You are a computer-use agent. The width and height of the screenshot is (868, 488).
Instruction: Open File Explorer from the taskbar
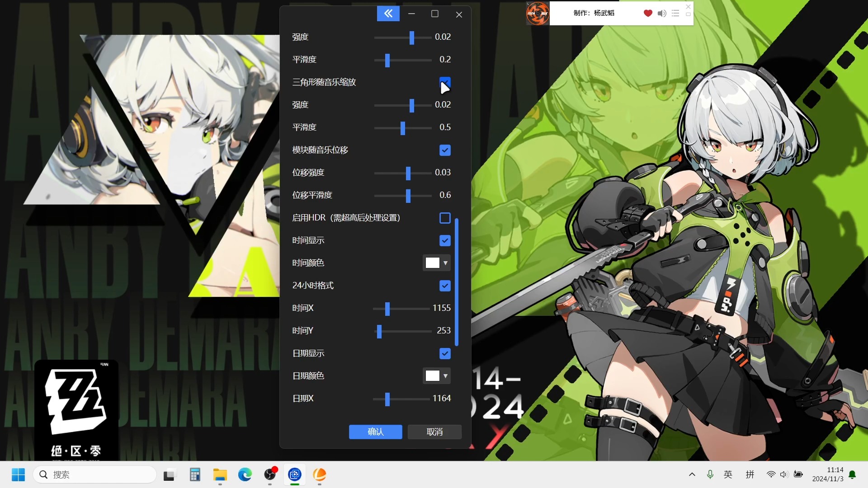click(220, 474)
